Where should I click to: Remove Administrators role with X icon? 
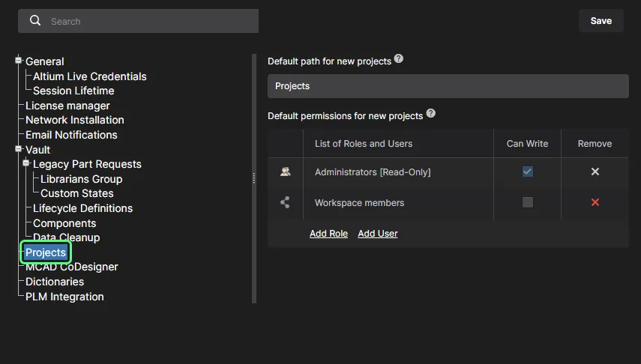pyautogui.click(x=595, y=172)
